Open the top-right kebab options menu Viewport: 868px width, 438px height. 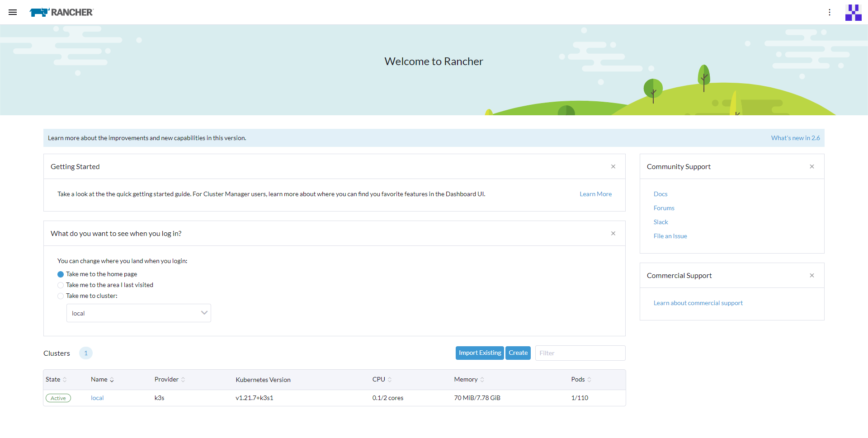click(830, 12)
